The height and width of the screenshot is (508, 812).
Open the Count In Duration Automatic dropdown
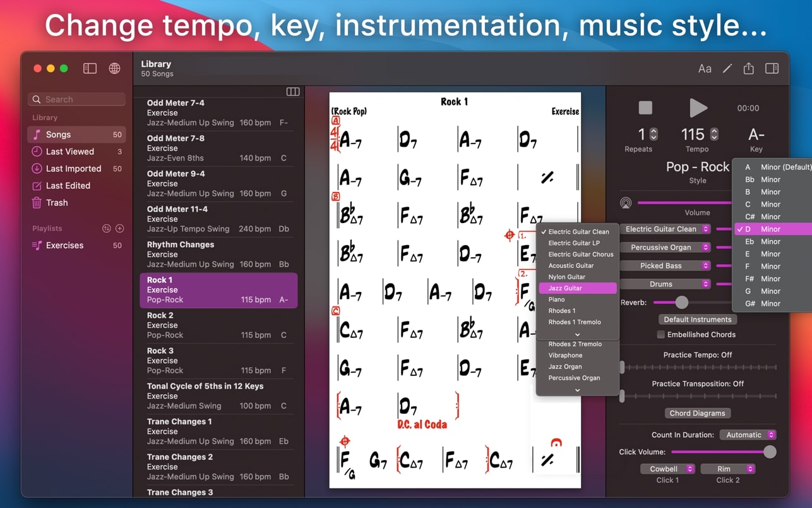point(748,435)
